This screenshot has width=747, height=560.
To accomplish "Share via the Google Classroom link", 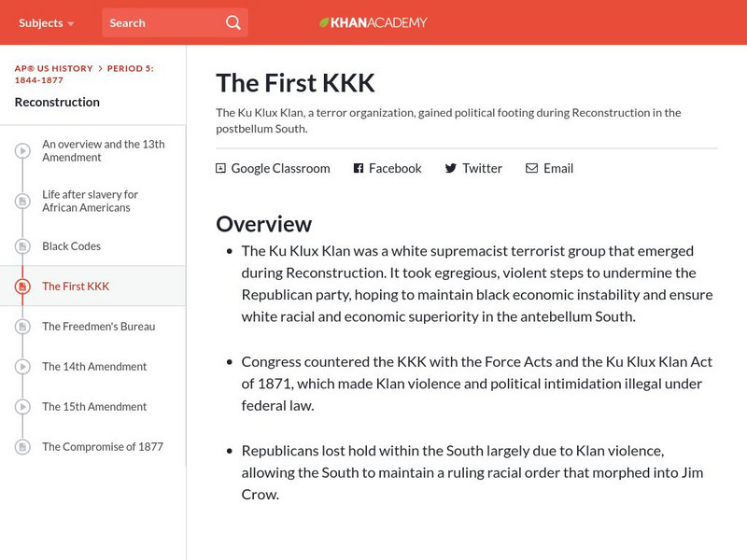I will [280, 169].
